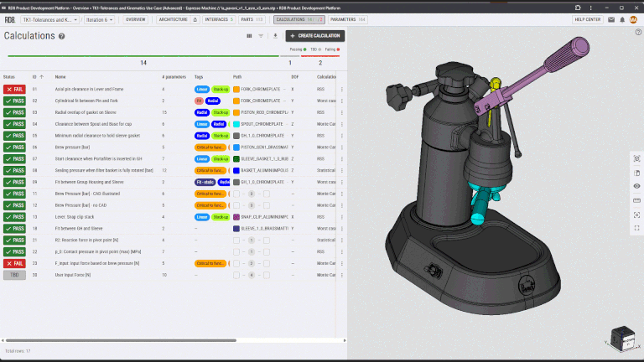Image resolution: width=644 pixels, height=362 pixels.
Task: Open 'Radial overlap of gasket on Sleeve' calculation
Action: 86,112
